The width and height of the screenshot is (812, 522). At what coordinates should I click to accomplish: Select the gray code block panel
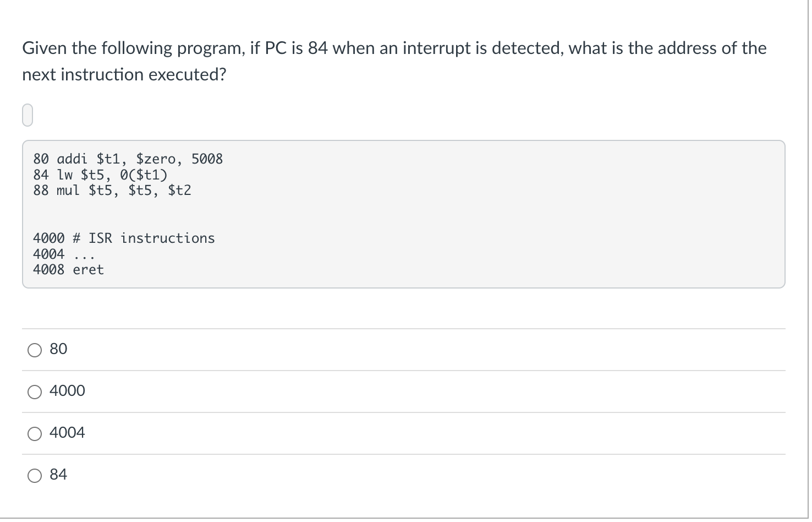[403, 214]
